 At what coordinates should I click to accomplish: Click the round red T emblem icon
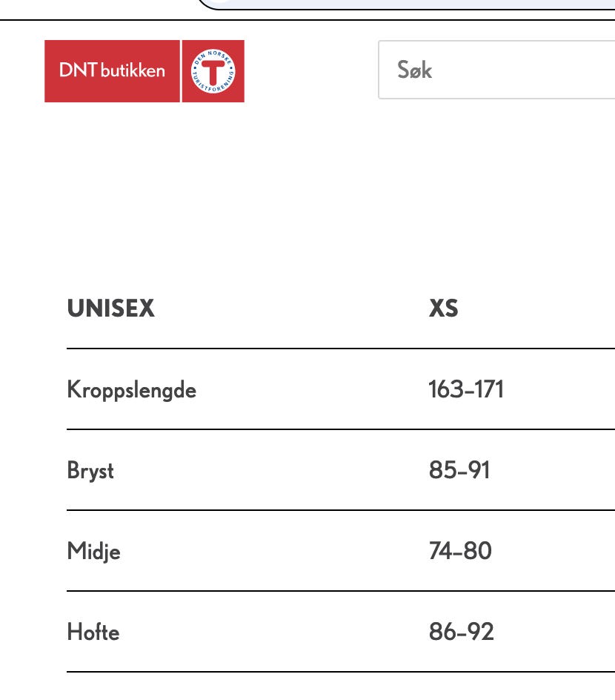213,71
